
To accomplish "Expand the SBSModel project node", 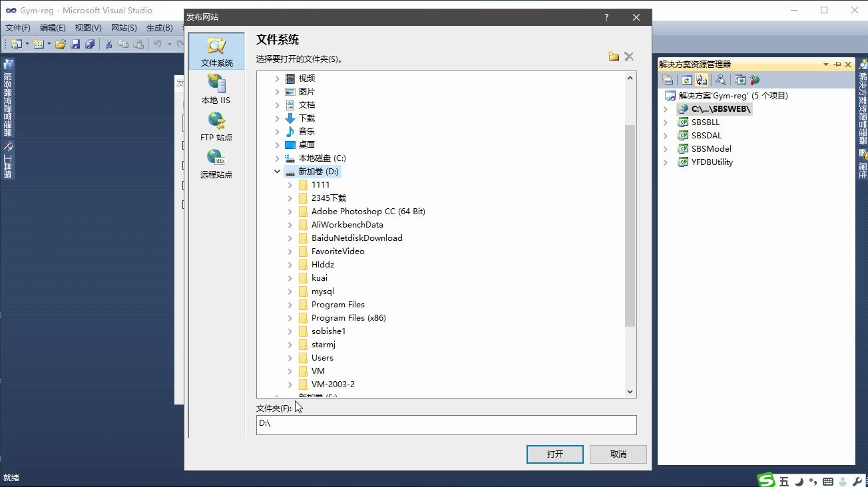I will tap(665, 149).
